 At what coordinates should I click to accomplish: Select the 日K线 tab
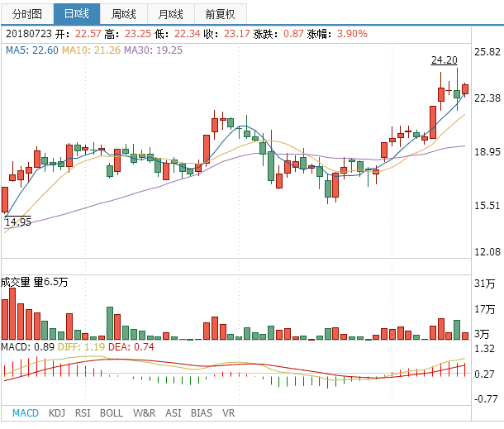[x=76, y=13]
